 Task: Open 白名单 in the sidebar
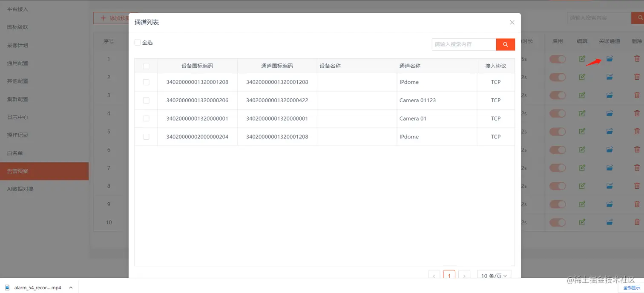click(x=44, y=153)
